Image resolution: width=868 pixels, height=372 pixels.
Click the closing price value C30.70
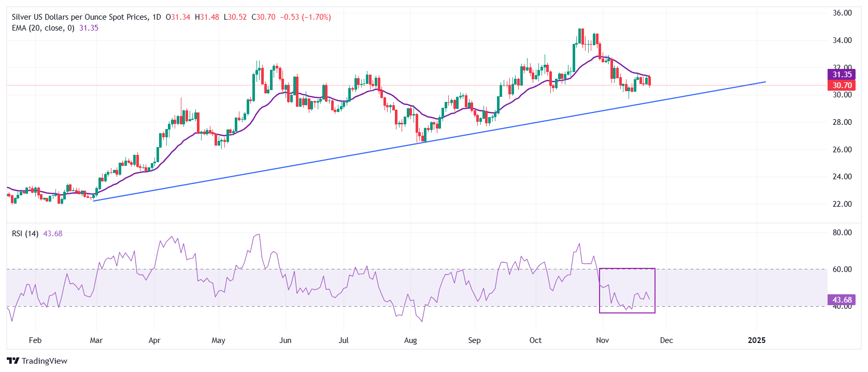(x=263, y=17)
